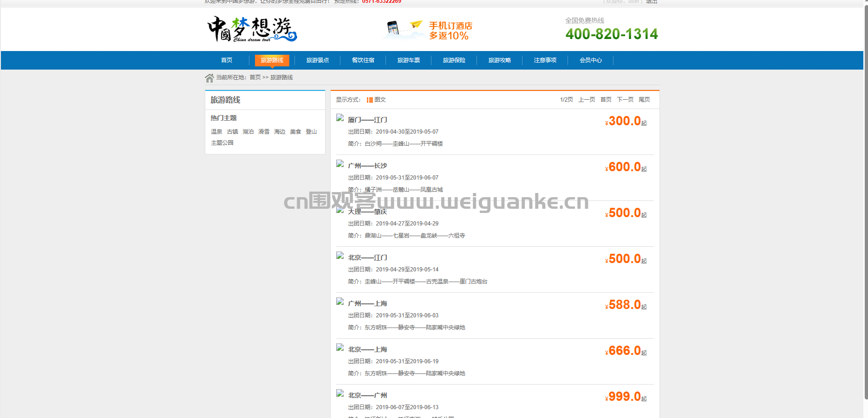Open broken thumbnail of 广州——长沙 route
Image resolution: width=868 pixels, height=418 pixels.
340,164
